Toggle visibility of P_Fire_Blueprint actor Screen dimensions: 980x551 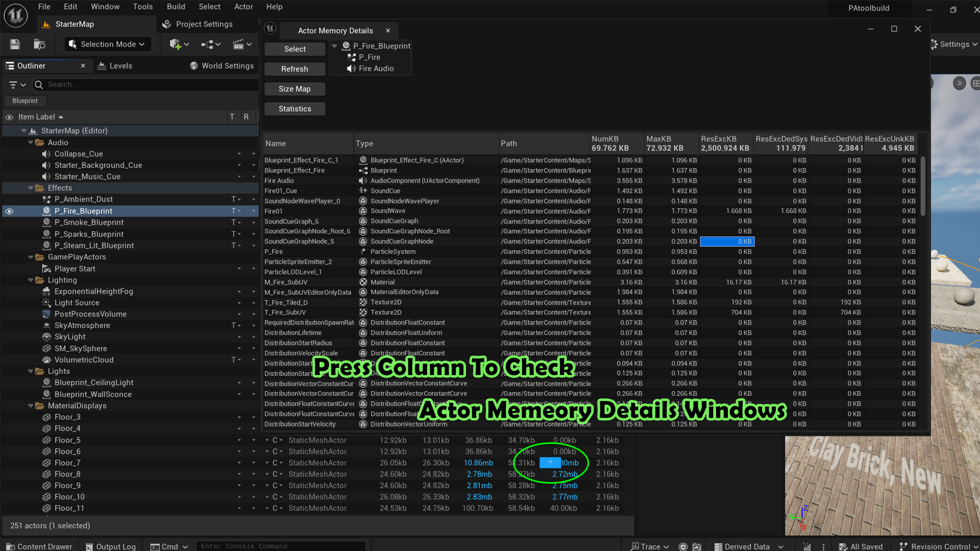(9, 211)
